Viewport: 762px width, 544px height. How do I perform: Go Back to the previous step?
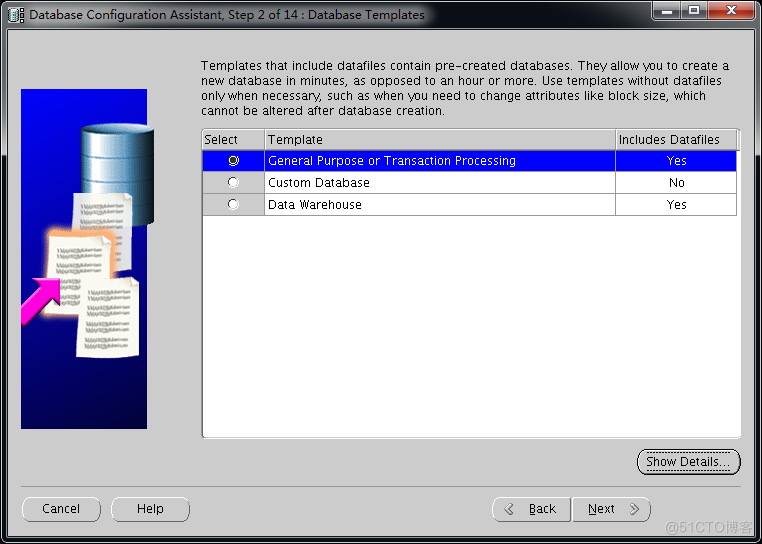point(531,509)
